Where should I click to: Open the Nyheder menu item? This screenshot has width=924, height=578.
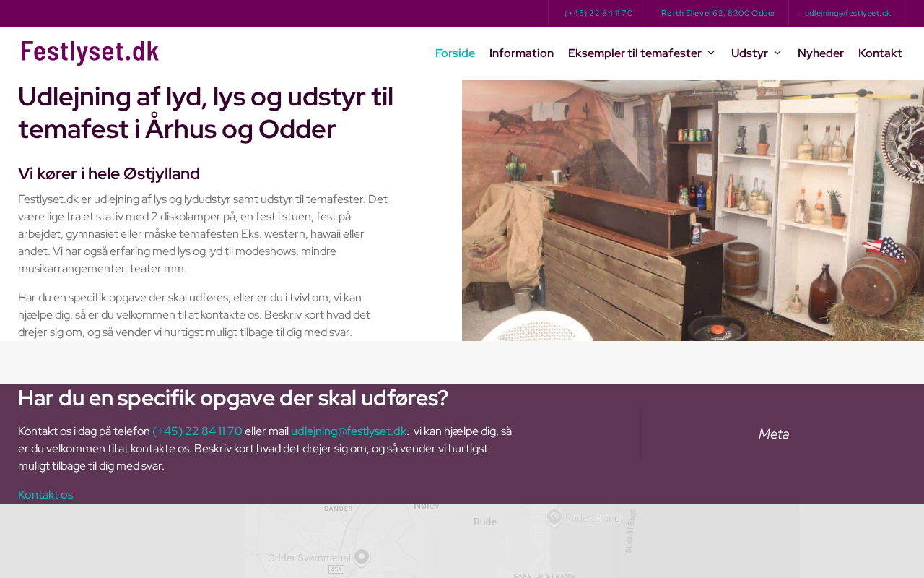[x=821, y=53]
